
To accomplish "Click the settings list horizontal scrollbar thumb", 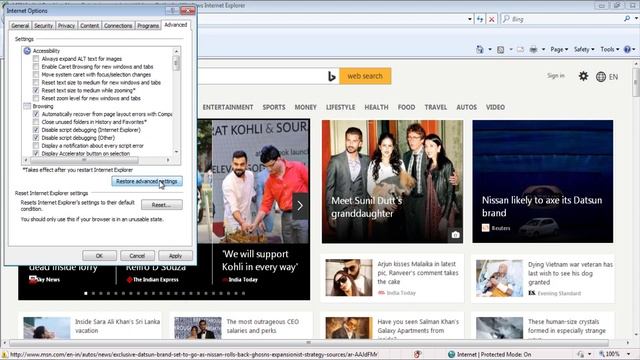I will pos(84,160).
